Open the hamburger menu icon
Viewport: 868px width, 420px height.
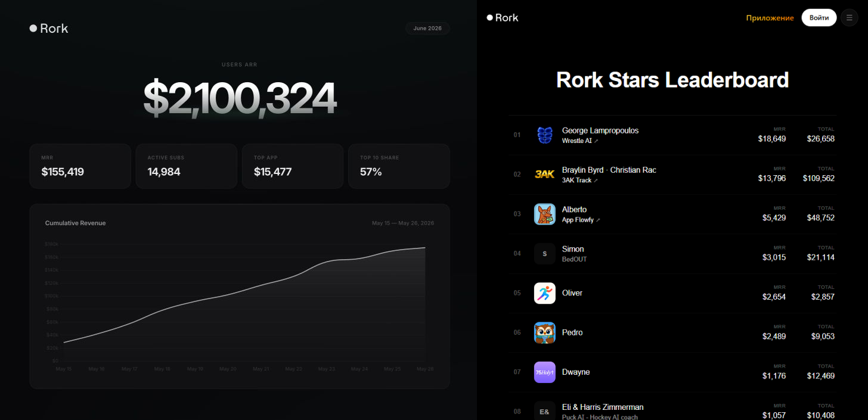click(849, 18)
